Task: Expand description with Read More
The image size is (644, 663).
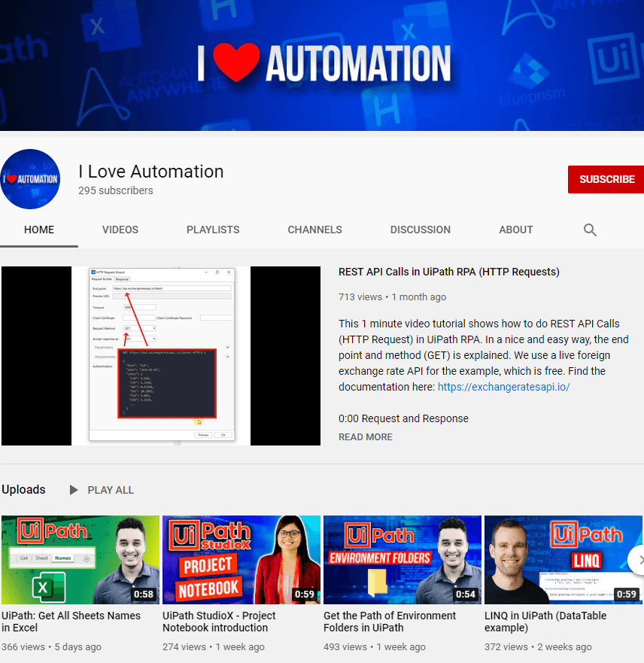Action: point(366,436)
